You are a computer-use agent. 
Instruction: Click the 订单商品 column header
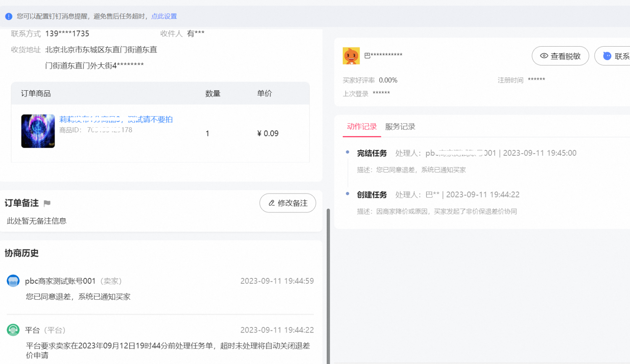pos(36,93)
